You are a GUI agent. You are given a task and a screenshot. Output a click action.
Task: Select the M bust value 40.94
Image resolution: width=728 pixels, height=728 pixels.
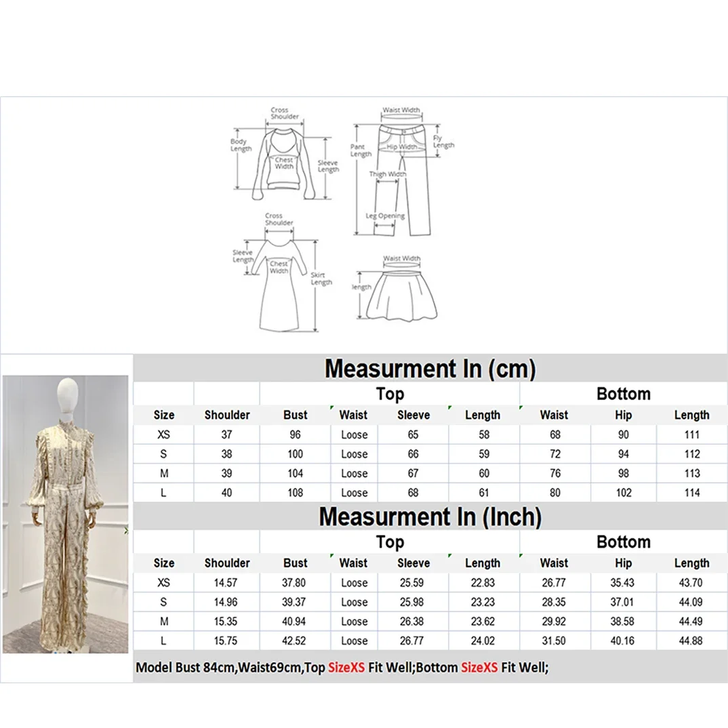pyautogui.click(x=294, y=622)
